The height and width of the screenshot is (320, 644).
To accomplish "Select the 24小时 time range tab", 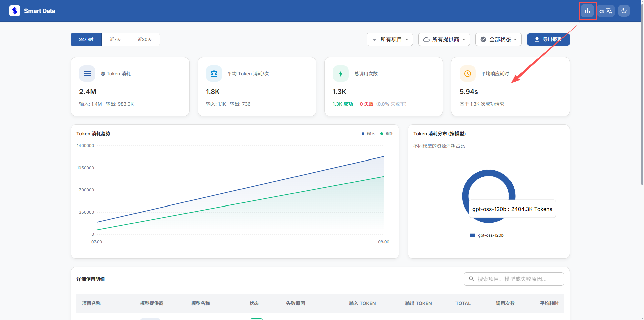I will 86,40.
